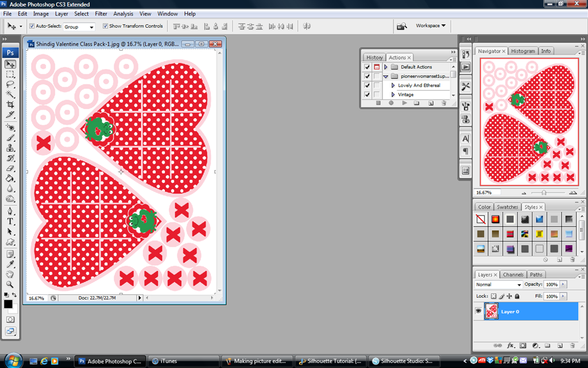Create a new layer using Layers panel icon
Screen dimensions: 588x368
point(560,346)
